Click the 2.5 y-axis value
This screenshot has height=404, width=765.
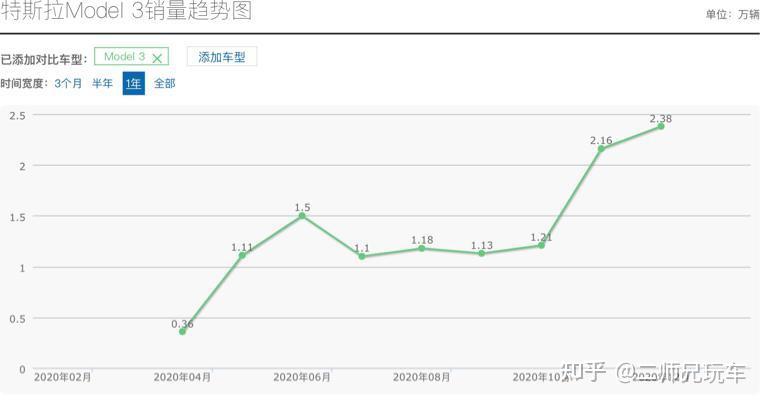pos(17,116)
